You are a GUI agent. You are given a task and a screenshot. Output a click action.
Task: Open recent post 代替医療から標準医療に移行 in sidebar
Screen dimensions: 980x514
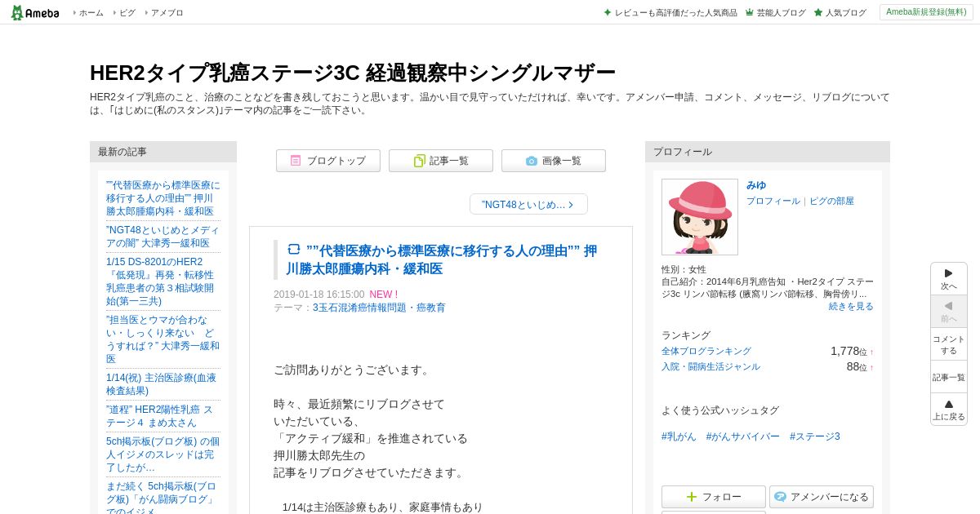pos(163,198)
